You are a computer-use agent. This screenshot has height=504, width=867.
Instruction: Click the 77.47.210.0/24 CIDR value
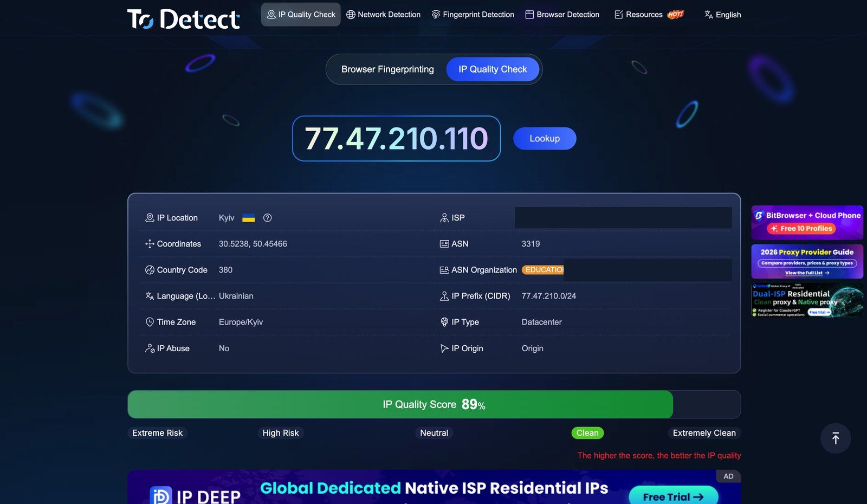pyautogui.click(x=549, y=296)
